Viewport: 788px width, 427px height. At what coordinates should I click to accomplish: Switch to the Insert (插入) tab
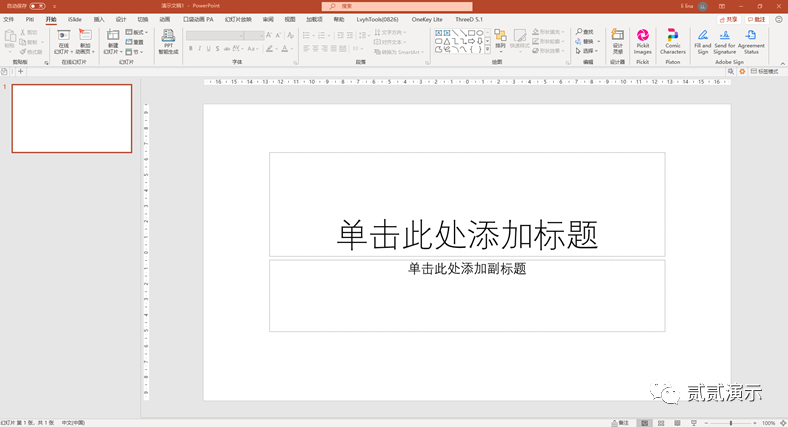tap(99, 20)
